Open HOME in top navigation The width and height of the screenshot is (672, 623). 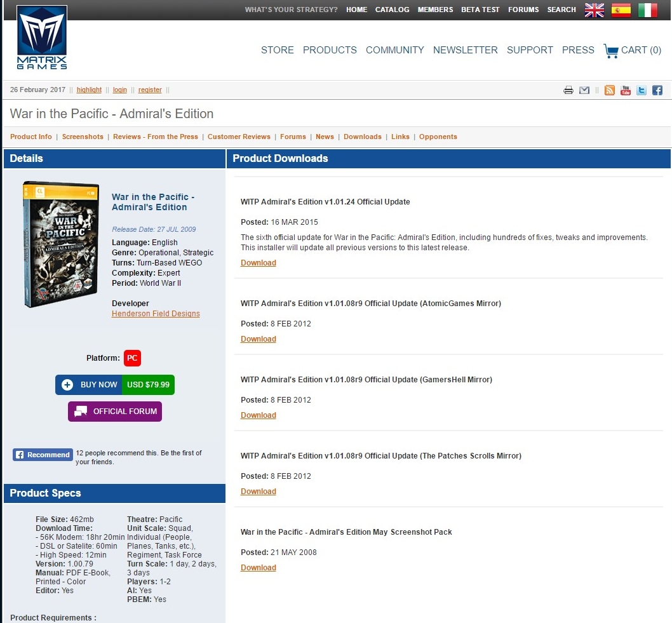point(356,10)
